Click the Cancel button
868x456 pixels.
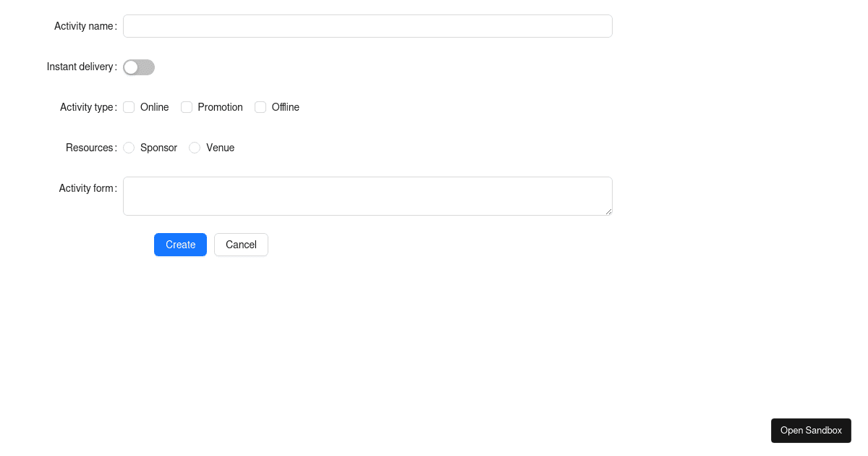[x=241, y=245]
